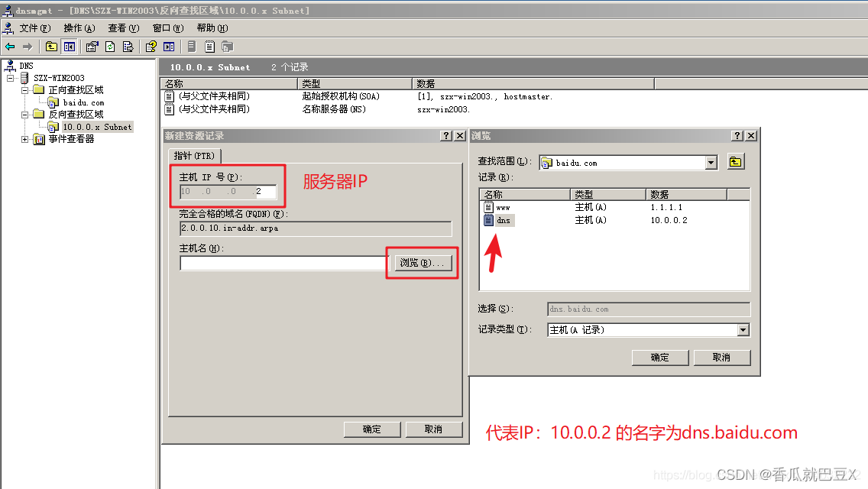Click the 浏览(B) browse button

click(x=423, y=263)
